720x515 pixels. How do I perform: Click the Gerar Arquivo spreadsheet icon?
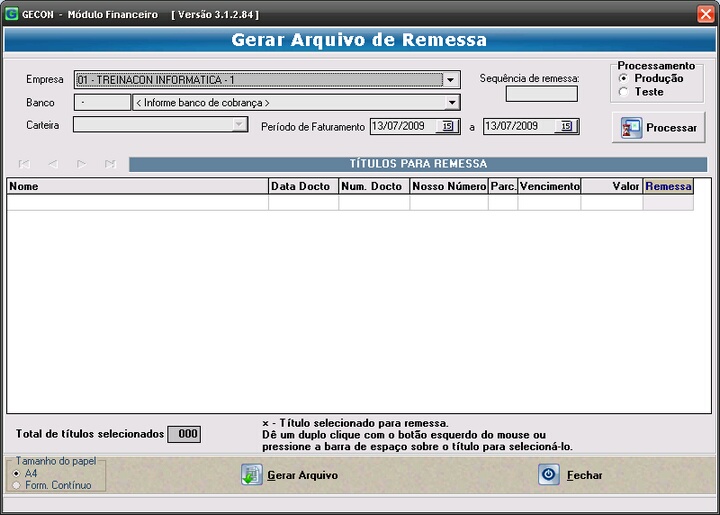[252, 475]
